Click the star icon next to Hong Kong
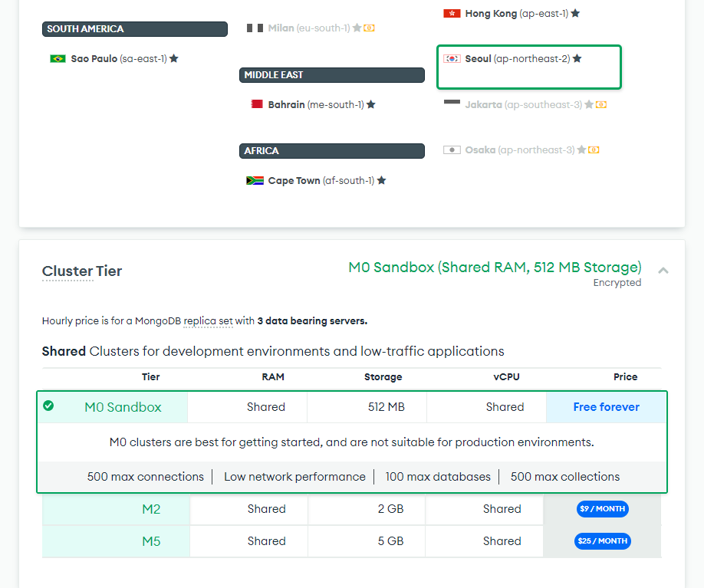 click(575, 13)
